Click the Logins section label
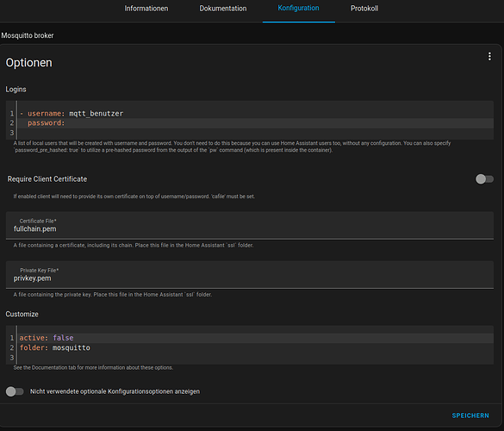 coord(16,90)
